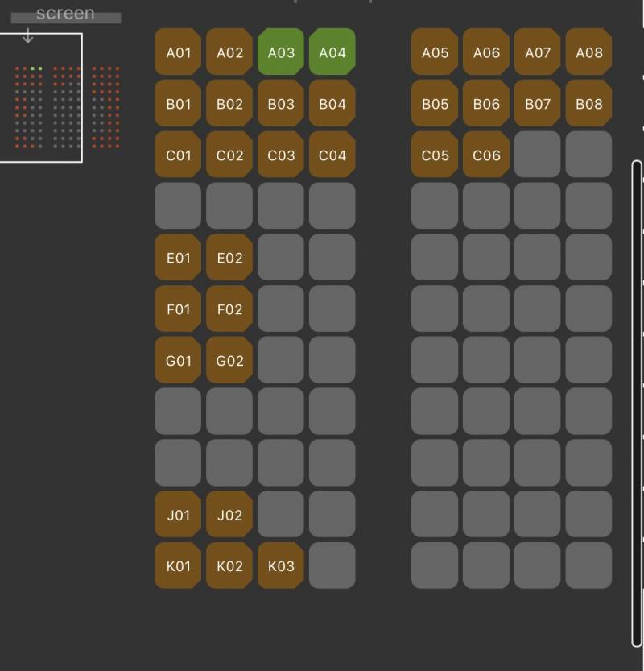Image resolution: width=644 pixels, height=671 pixels.
Task: Select seat G01
Action: (x=178, y=360)
